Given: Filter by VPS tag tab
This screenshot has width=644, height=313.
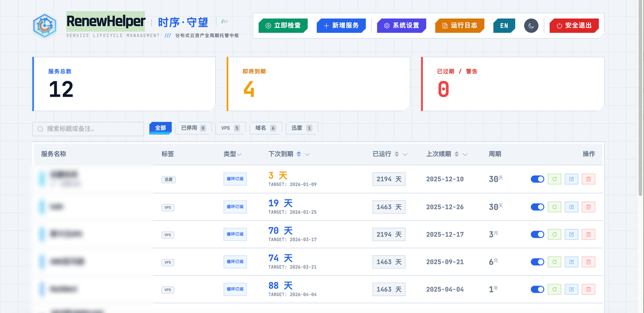Looking at the screenshot, I should coord(231,128).
